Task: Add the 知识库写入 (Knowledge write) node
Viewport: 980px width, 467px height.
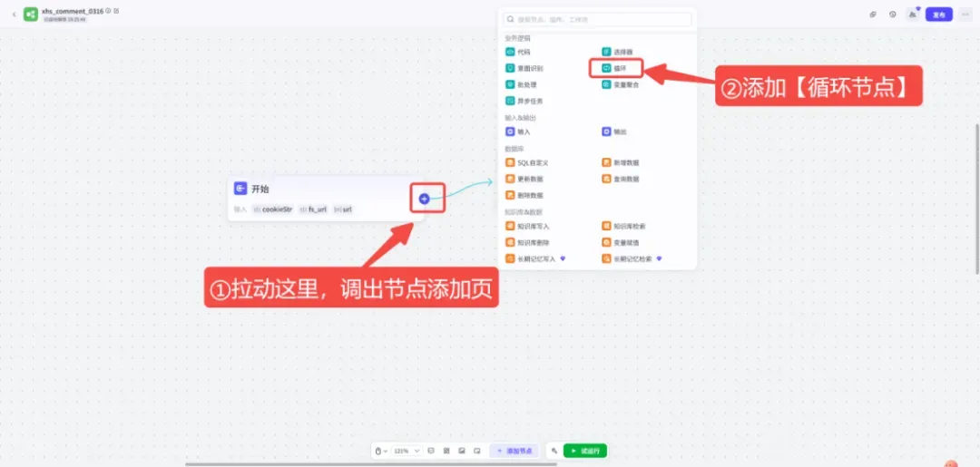Action: tap(527, 226)
